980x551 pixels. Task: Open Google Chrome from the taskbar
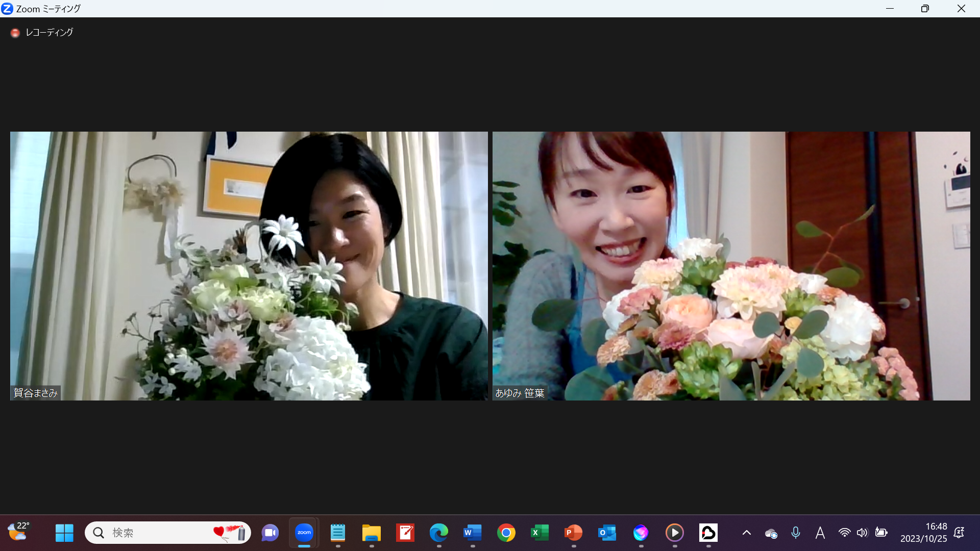pos(506,533)
